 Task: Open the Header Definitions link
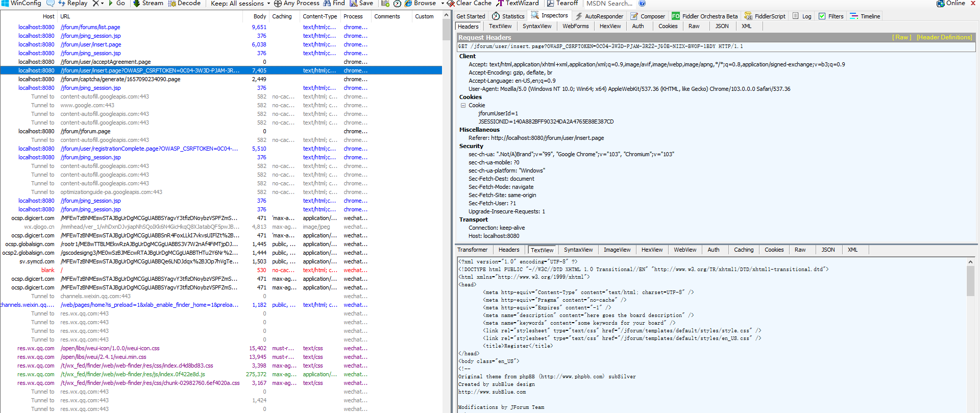944,37
